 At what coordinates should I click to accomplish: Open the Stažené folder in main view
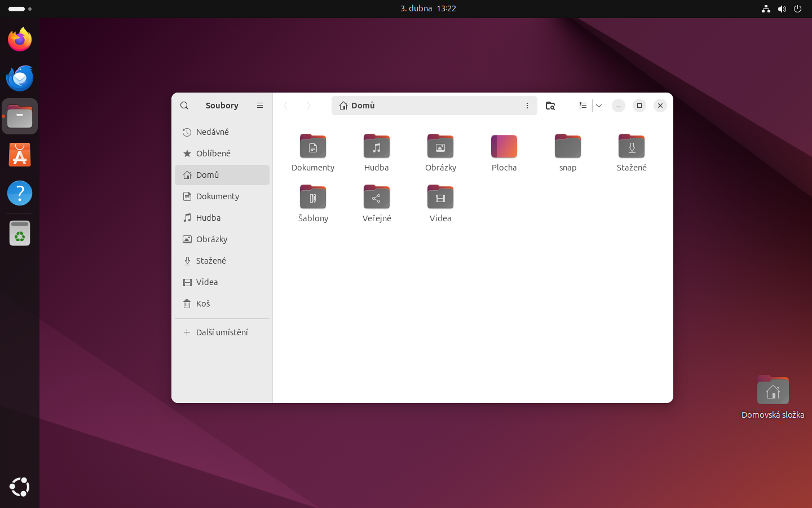click(631, 147)
